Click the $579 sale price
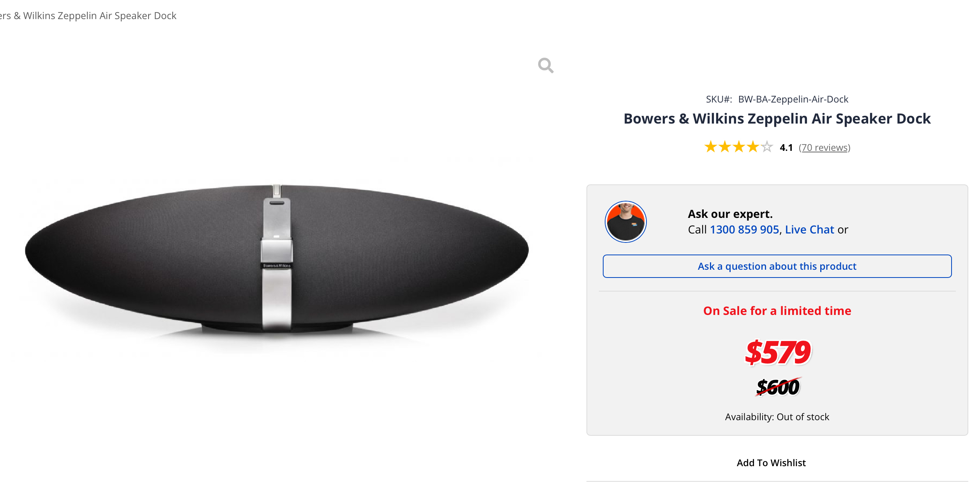Viewport: 980px width, 488px height. coord(778,352)
